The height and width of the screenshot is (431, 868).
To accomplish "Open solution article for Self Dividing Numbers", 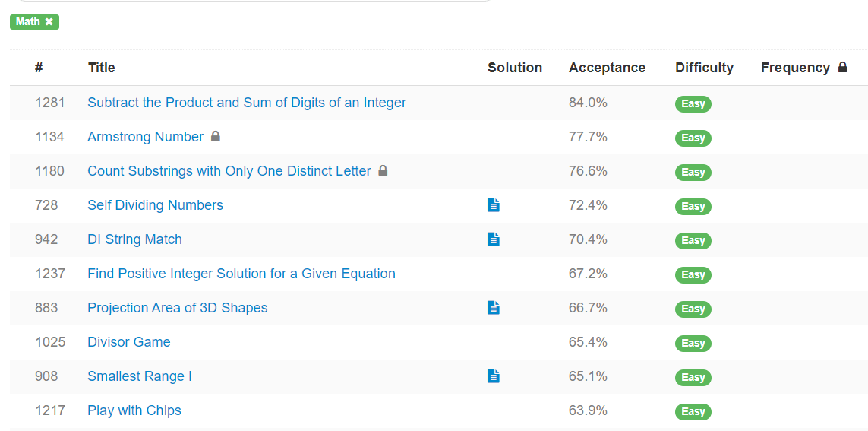I will 493,205.
